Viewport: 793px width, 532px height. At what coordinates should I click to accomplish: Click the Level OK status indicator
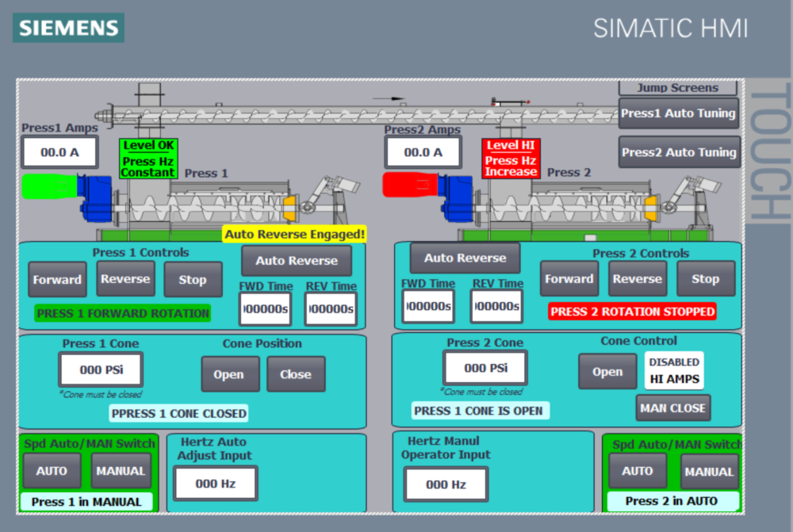coord(147,158)
